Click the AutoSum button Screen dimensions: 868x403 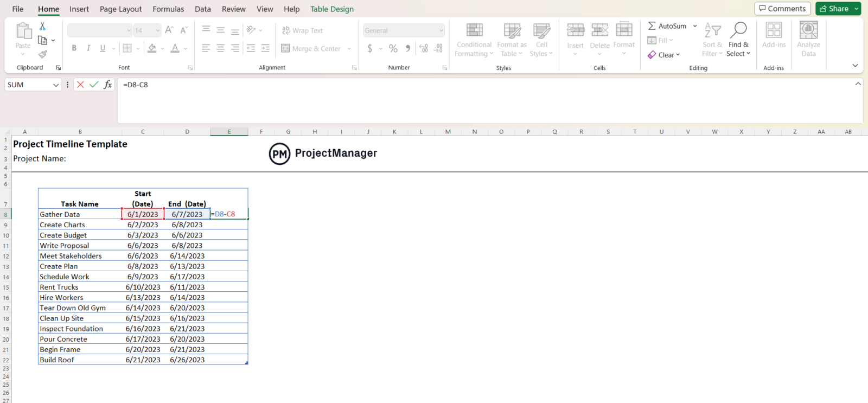[x=667, y=26]
